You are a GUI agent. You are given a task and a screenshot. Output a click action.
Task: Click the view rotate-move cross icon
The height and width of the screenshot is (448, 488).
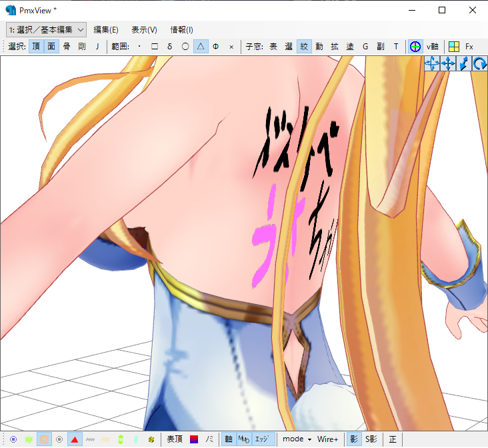pyautogui.click(x=432, y=64)
